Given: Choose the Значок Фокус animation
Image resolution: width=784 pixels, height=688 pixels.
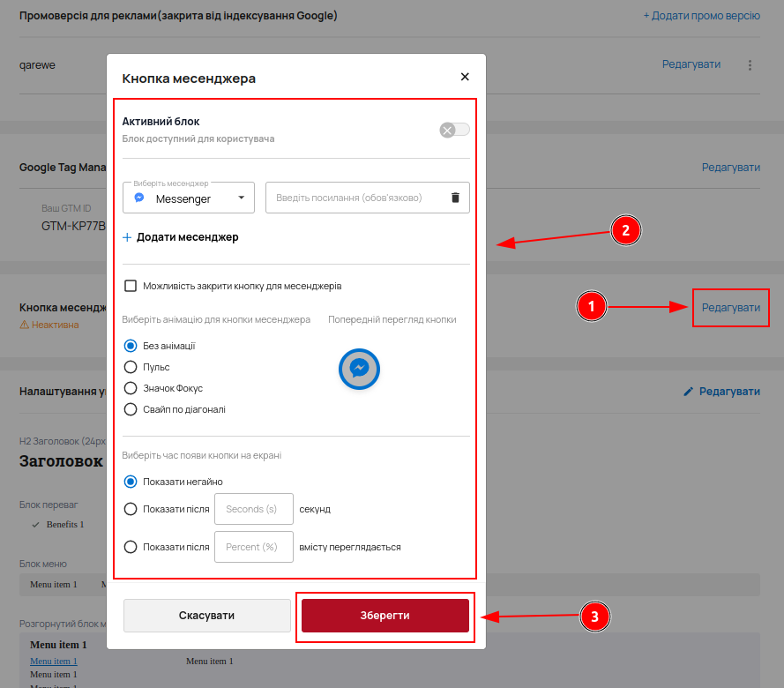Looking at the screenshot, I should pyautogui.click(x=131, y=388).
